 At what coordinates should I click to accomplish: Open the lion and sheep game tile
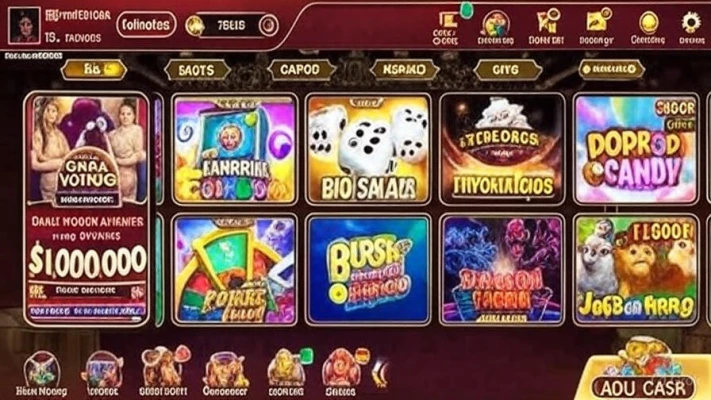point(635,270)
